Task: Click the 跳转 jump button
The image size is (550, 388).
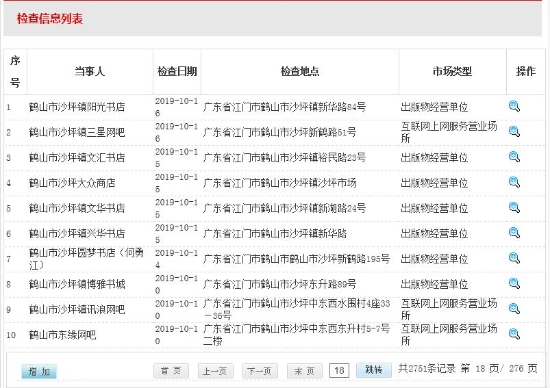Action: [x=374, y=370]
